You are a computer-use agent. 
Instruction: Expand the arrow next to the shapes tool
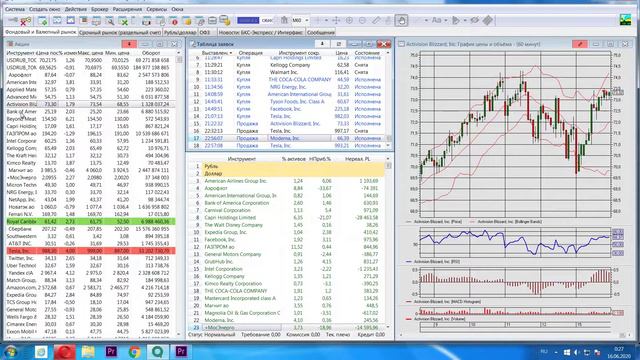[x=465, y=20]
